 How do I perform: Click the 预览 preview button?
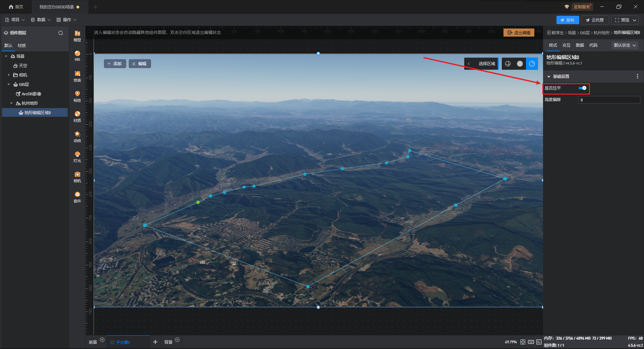[622, 20]
